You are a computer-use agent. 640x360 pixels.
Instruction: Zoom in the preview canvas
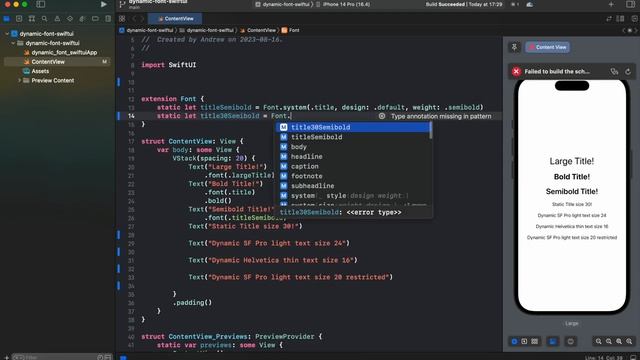629,341
